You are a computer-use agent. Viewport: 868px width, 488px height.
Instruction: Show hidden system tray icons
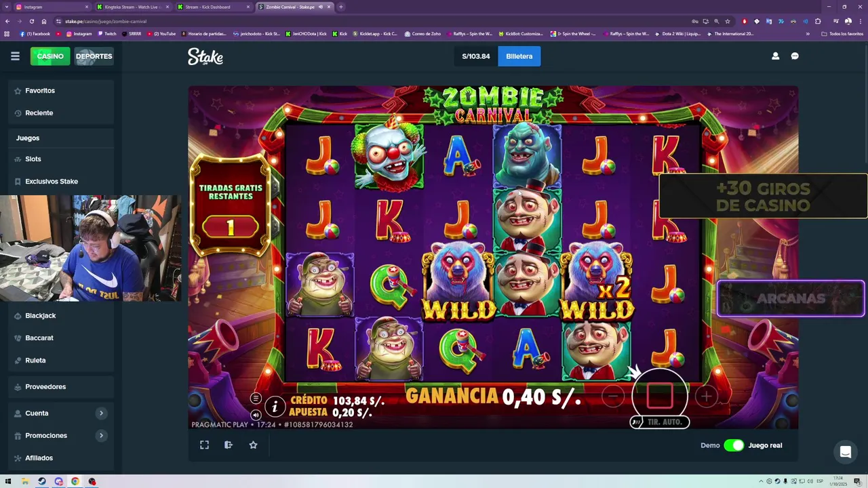pyautogui.click(x=760, y=481)
